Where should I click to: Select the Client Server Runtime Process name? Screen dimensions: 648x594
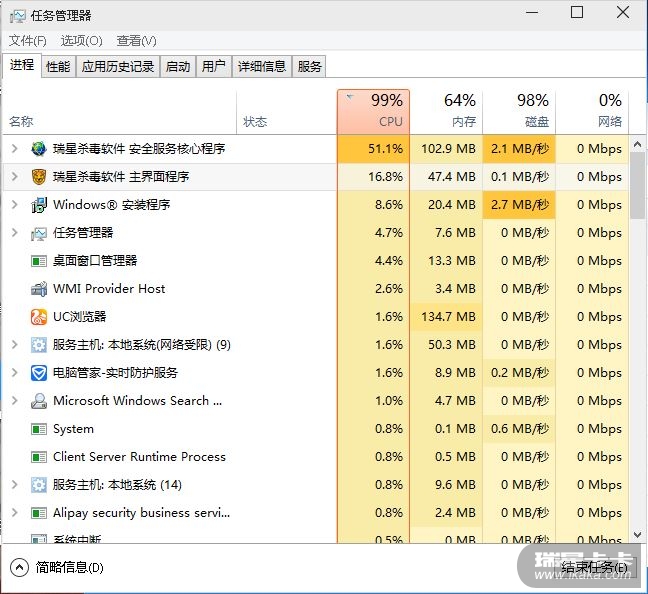[139, 457]
